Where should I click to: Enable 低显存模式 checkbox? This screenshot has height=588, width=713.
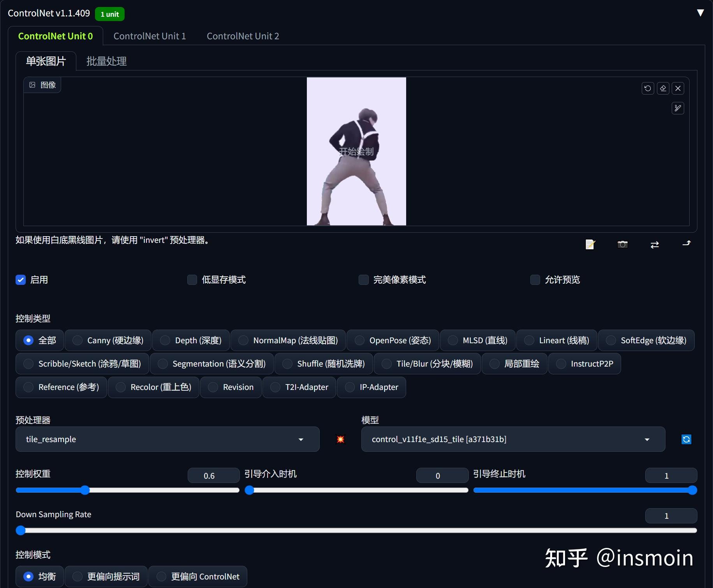click(192, 280)
